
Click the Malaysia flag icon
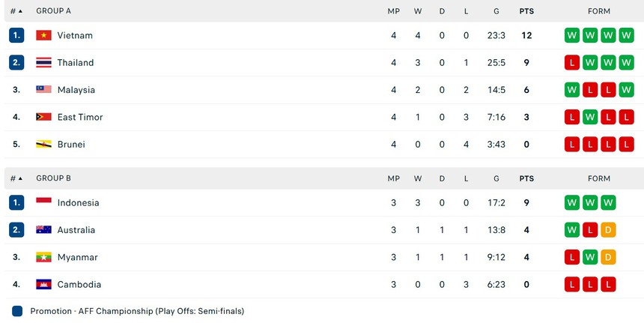pos(43,90)
